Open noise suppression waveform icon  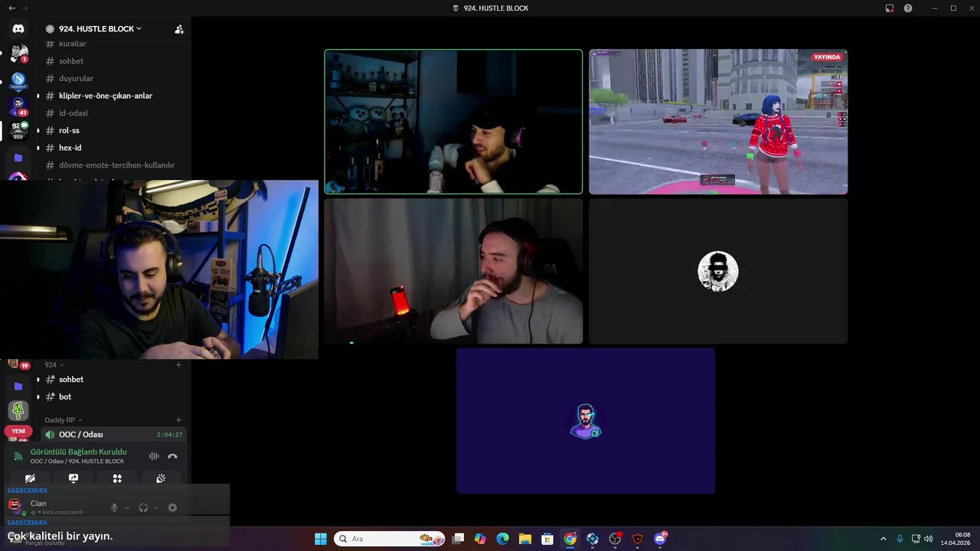[x=154, y=456]
